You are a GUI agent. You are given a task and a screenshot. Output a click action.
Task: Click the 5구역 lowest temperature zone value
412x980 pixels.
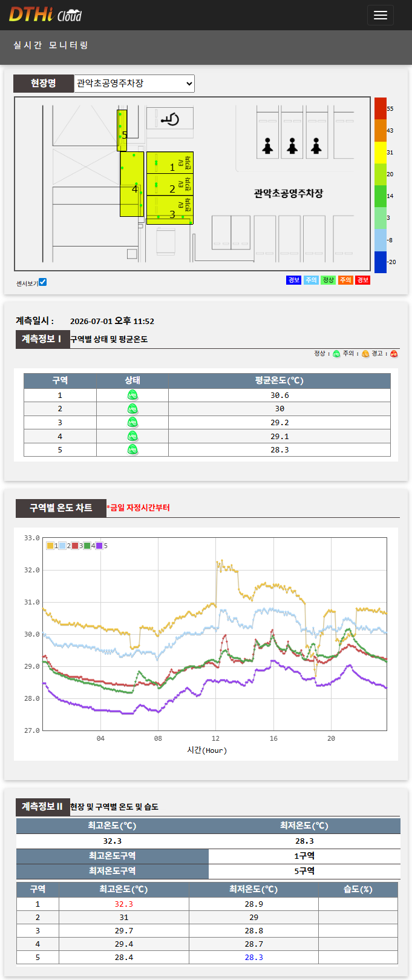click(304, 871)
